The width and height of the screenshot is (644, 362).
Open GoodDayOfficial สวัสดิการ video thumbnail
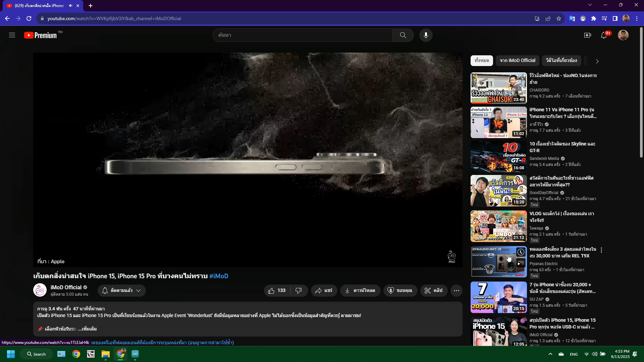[x=498, y=191]
